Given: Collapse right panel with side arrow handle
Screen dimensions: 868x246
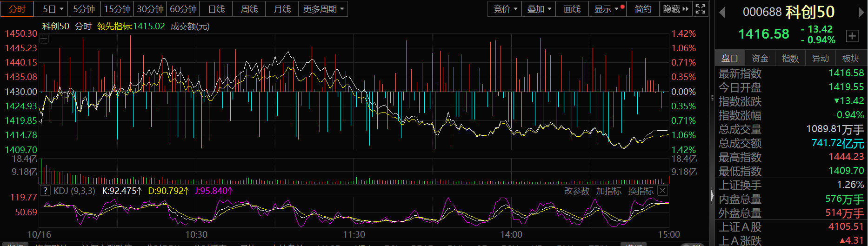Looking at the screenshot, I should pyautogui.click(x=712, y=195).
